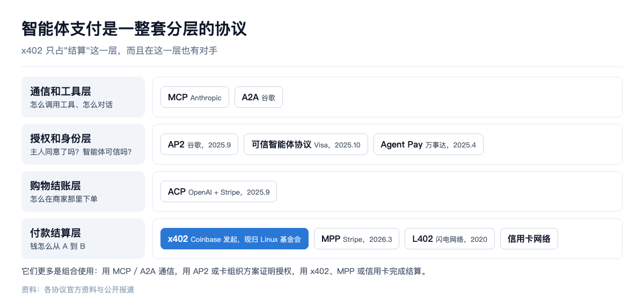This screenshot has height=303, width=644.
Task: Click the source line 资料:各协议官方资料与公开报道
Action: coord(78,290)
